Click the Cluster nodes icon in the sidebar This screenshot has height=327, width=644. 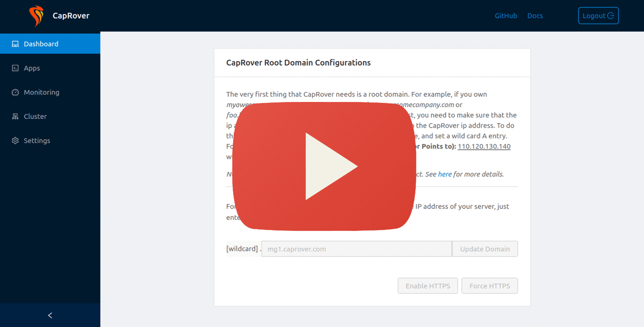point(15,117)
